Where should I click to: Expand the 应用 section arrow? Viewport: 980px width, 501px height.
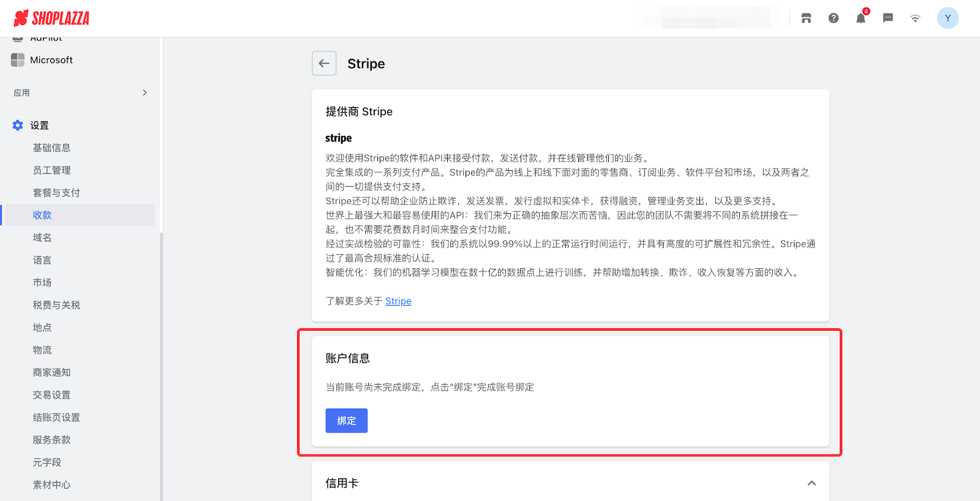(x=145, y=93)
